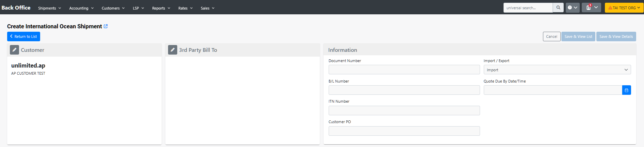Focus the universal search text box
This screenshot has width=644, height=147.
click(x=528, y=8)
